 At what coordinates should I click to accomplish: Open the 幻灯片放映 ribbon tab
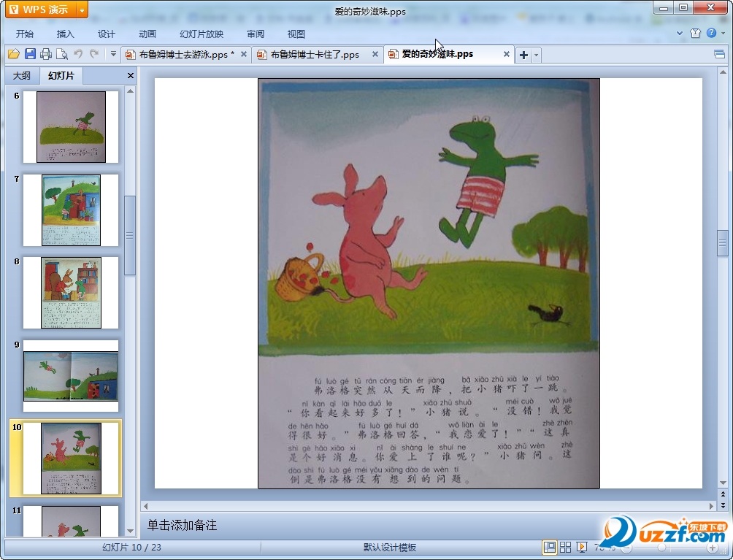click(x=202, y=34)
